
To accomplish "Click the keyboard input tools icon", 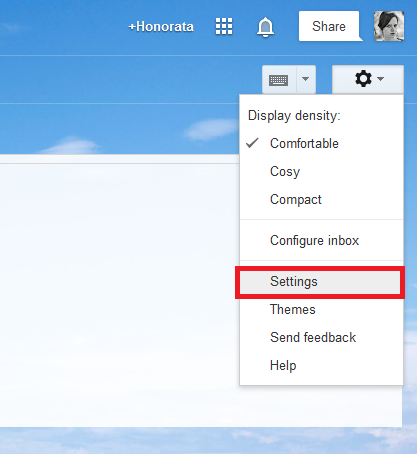I will [279, 80].
